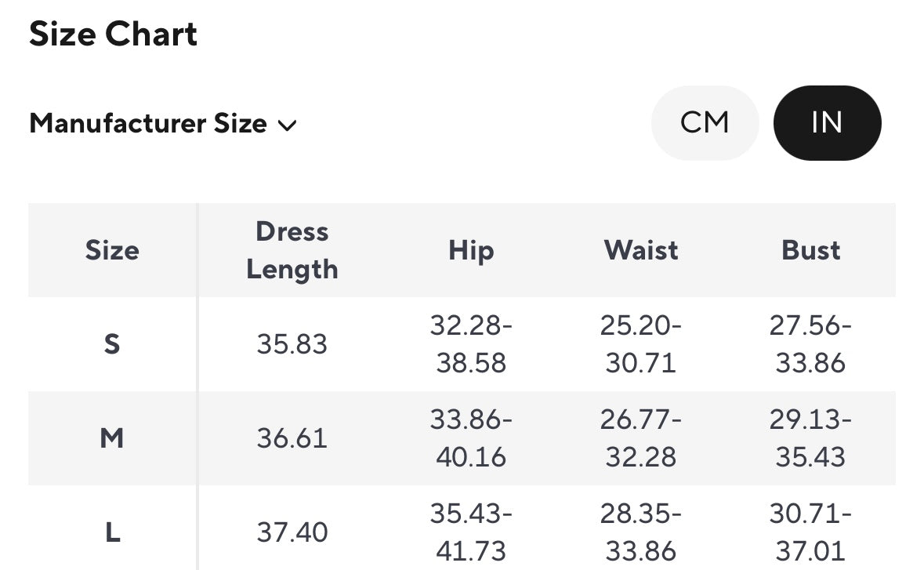924x570 pixels.
Task: Click the Waist column header
Action: tap(640, 250)
